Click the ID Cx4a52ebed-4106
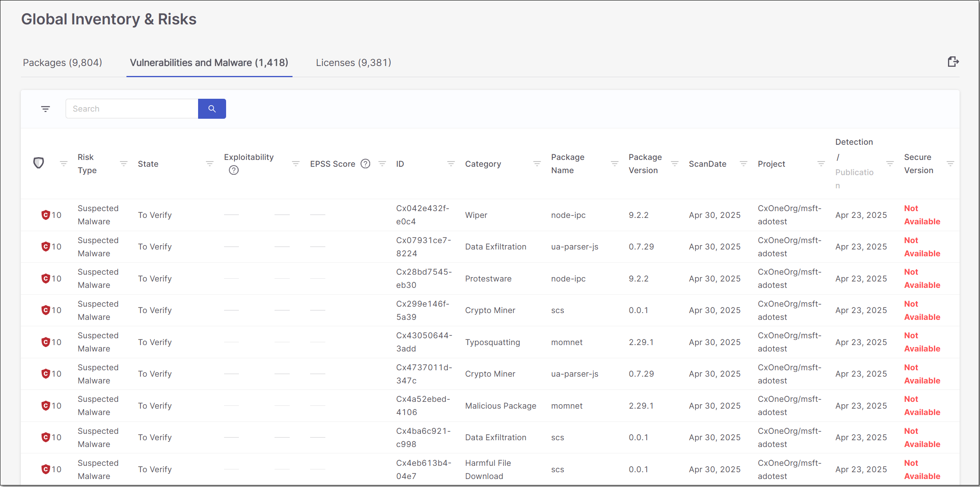The width and height of the screenshot is (980, 487). coord(423,406)
